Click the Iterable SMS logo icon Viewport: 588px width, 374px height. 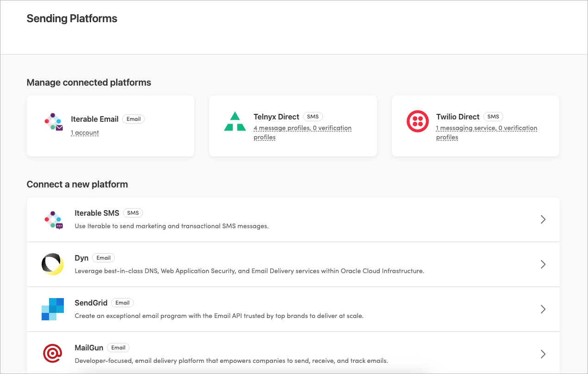54,220
